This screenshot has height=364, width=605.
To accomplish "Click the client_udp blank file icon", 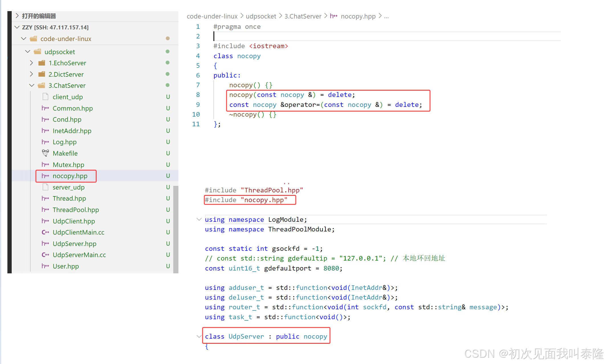I will (x=45, y=97).
